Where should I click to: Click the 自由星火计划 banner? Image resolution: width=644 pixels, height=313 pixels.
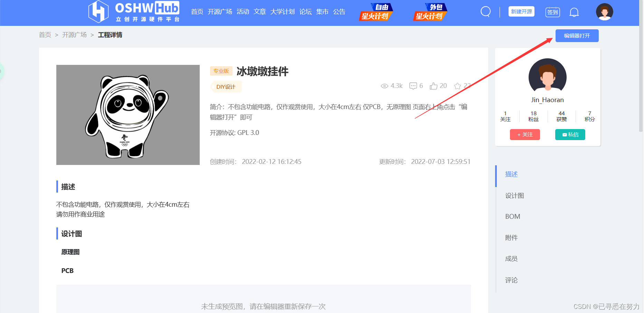click(376, 12)
